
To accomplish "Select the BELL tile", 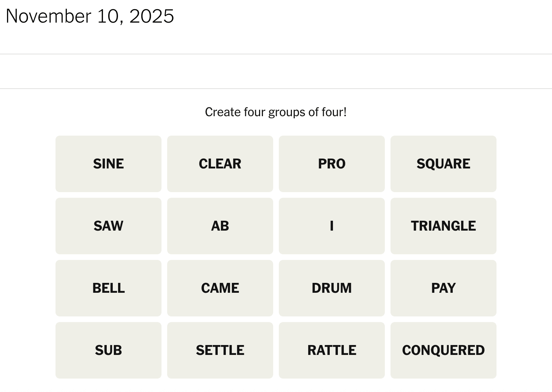I will point(108,288).
